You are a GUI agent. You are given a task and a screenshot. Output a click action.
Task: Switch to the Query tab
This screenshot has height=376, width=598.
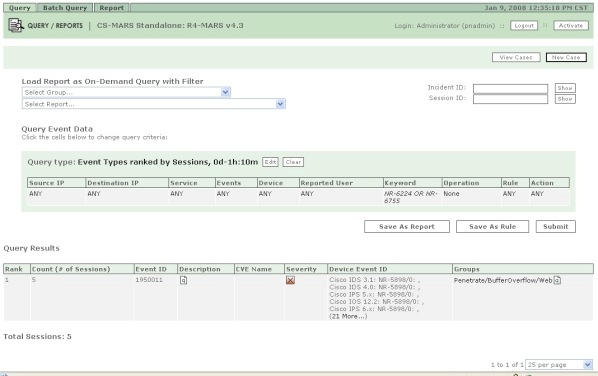coord(19,8)
